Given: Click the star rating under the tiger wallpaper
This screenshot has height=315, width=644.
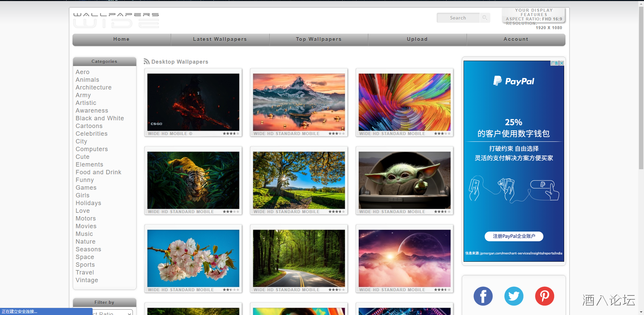Looking at the screenshot, I should [231, 212].
